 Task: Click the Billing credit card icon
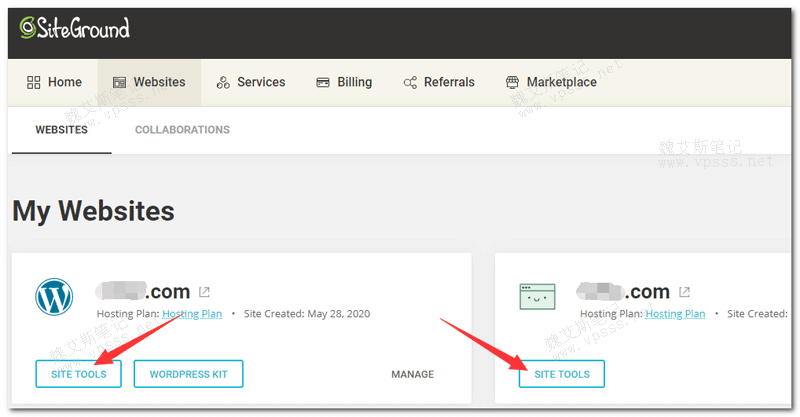323,82
